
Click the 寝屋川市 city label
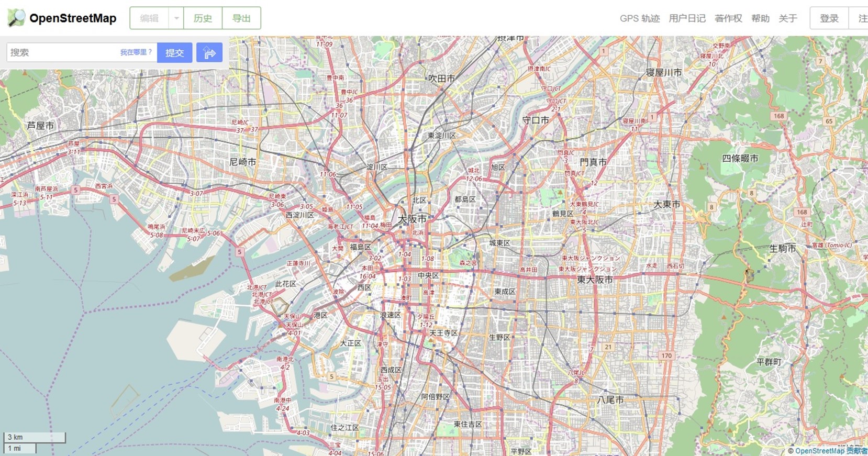pos(664,72)
